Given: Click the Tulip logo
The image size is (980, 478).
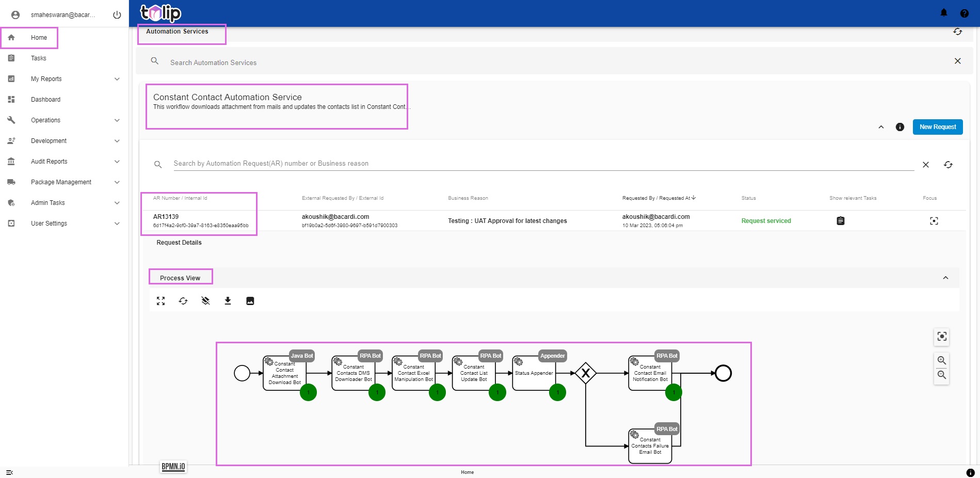Looking at the screenshot, I should (x=161, y=13).
